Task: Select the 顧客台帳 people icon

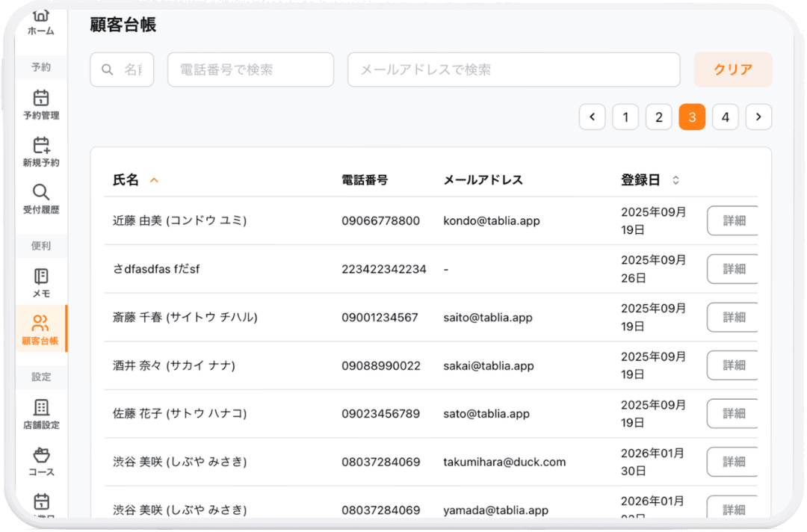Action: point(40,324)
